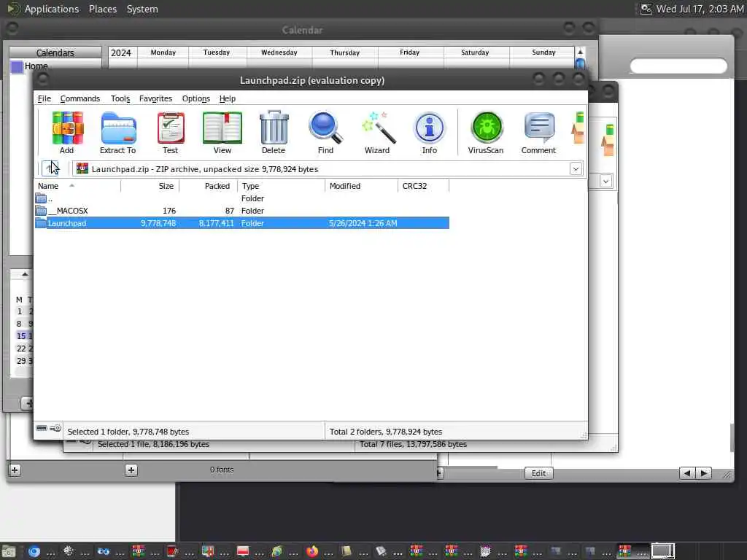Click 'Selected 1 folder, 9,778,748 bytes' status text

(128, 432)
